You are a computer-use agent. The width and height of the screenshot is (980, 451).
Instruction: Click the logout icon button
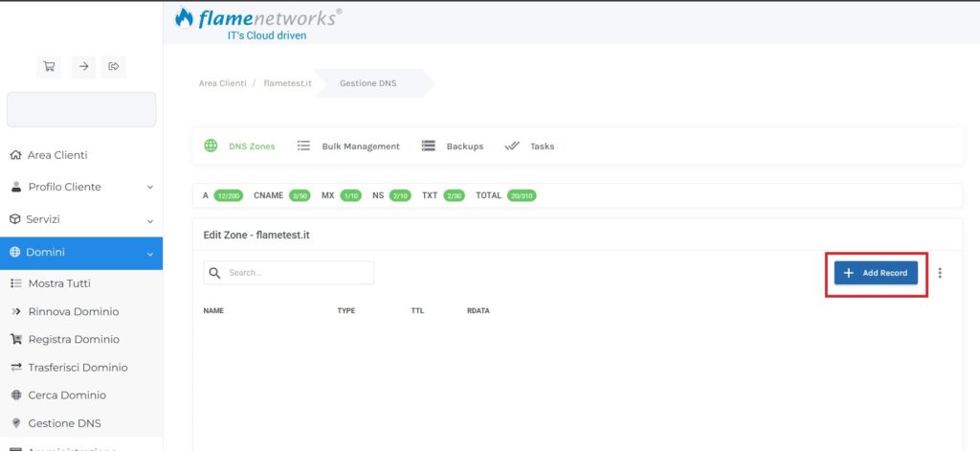pyautogui.click(x=114, y=66)
